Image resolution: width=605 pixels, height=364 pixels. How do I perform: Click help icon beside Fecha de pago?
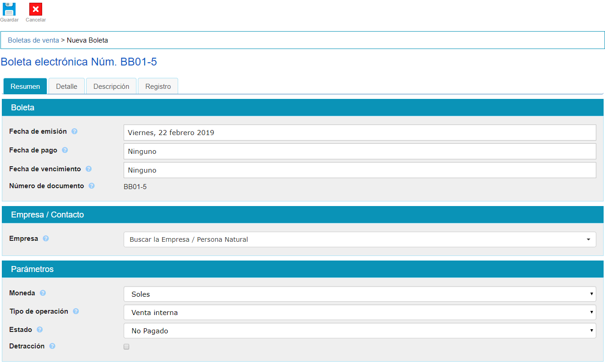tap(65, 150)
